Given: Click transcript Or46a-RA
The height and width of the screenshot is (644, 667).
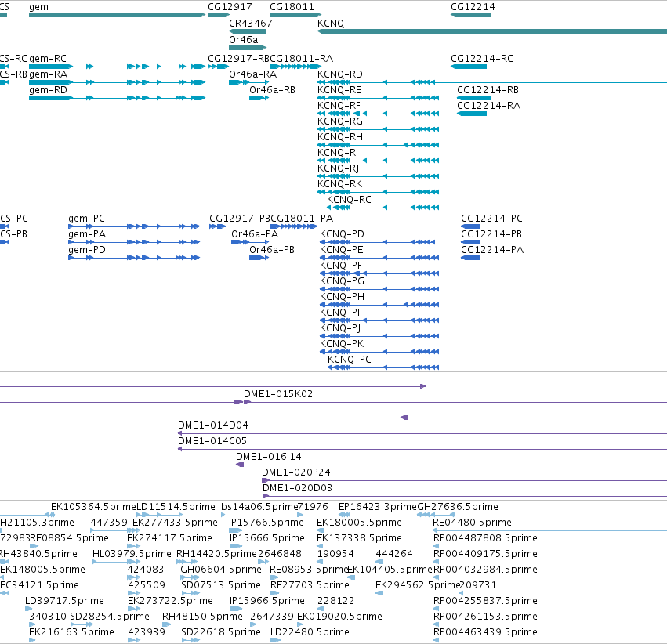Looking at the screenshot, I should click(248, 82).
